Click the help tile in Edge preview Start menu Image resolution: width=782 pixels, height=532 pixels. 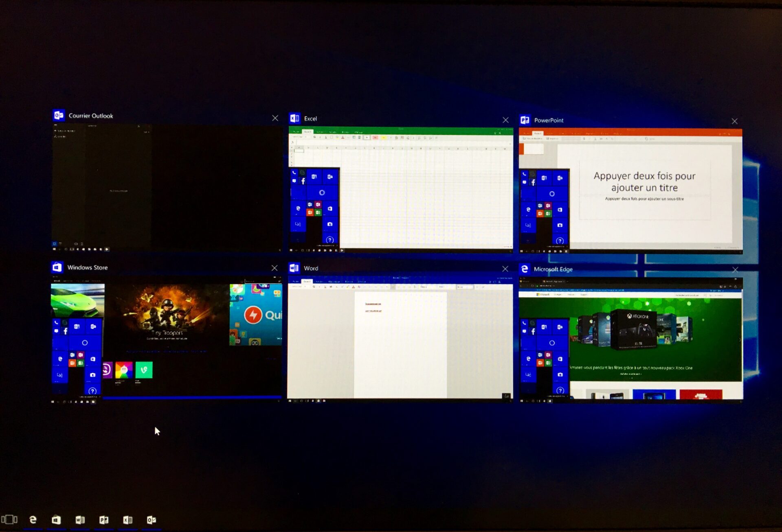point(560,390)
